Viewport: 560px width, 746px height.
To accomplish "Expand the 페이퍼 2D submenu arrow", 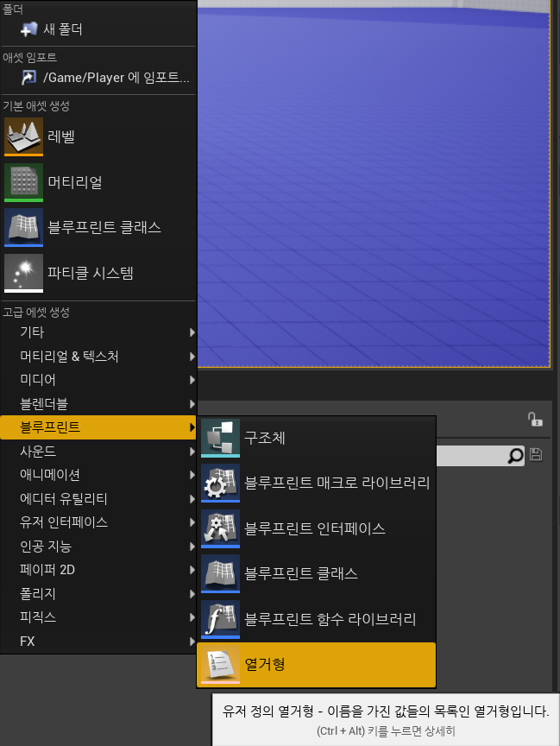I will click(192, 570).
